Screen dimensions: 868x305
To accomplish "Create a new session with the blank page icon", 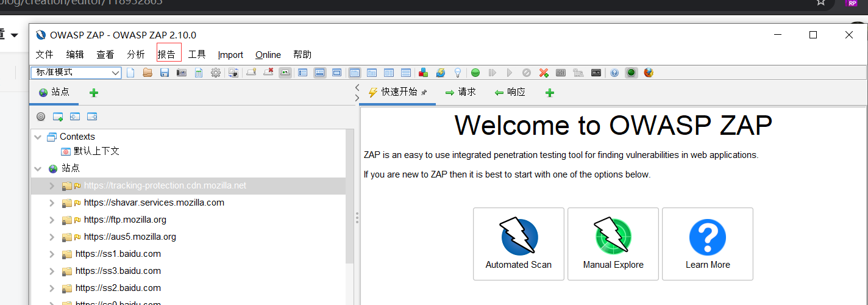I will coord(130,73).
